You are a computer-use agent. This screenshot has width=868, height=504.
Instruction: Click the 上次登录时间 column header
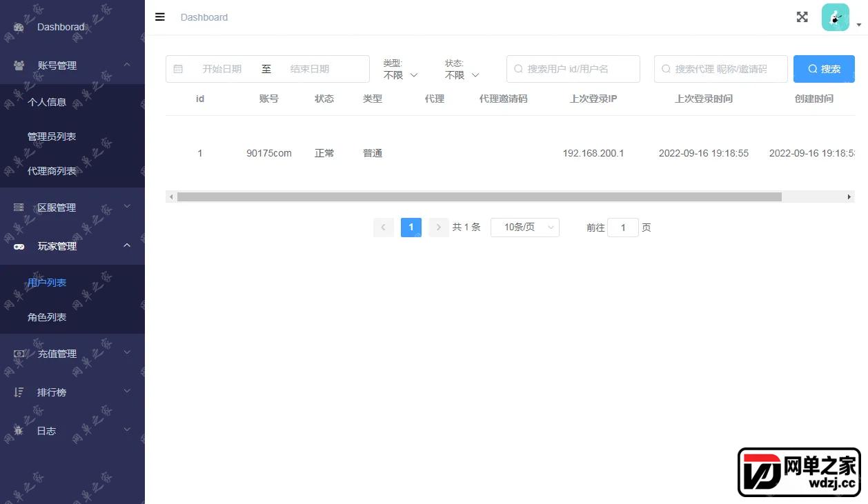tap(704, 99)
